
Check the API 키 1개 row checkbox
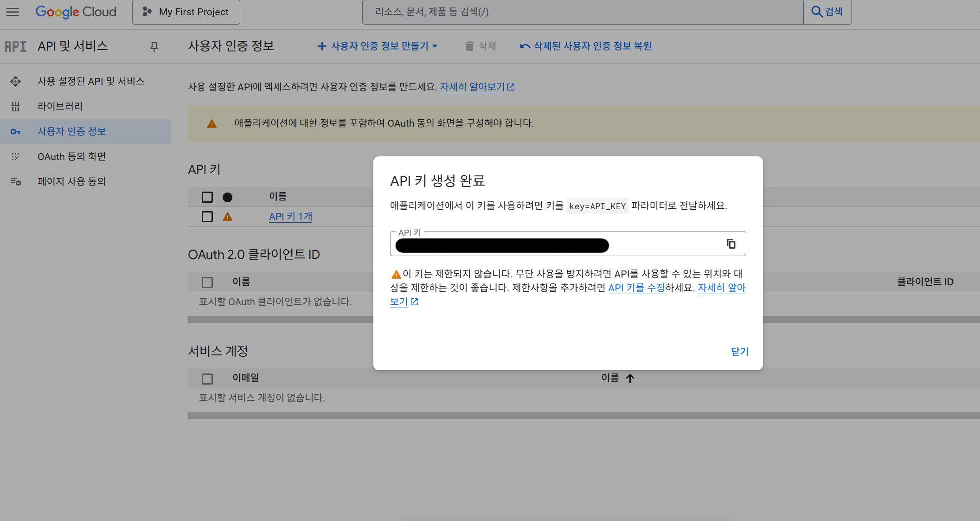point(207,217)
